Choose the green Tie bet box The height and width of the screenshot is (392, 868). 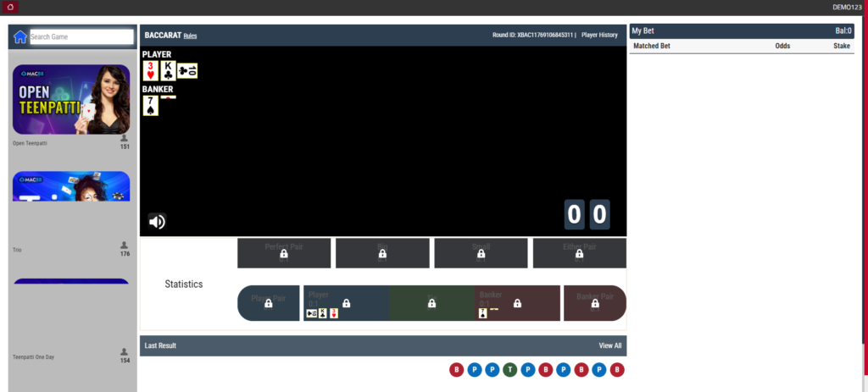click(431, 303)
